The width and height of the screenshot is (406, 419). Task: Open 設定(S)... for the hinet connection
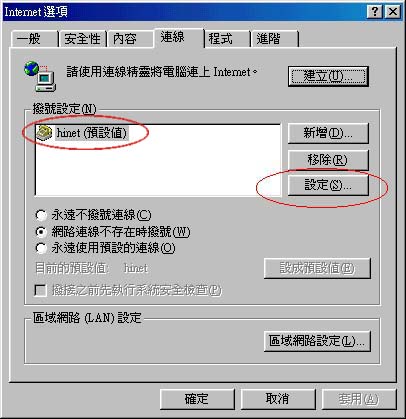[x=328, y=185]
